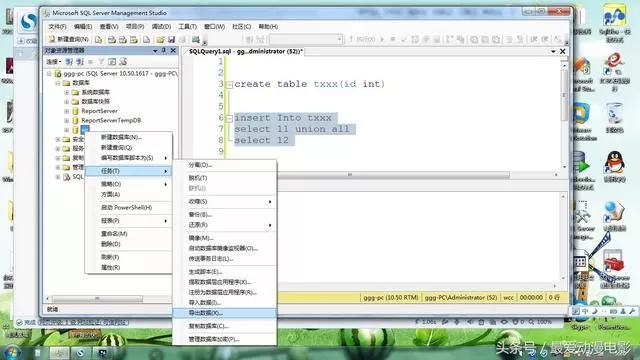
Task: Open the Window (窗口) menu
Action: [214, 27]
